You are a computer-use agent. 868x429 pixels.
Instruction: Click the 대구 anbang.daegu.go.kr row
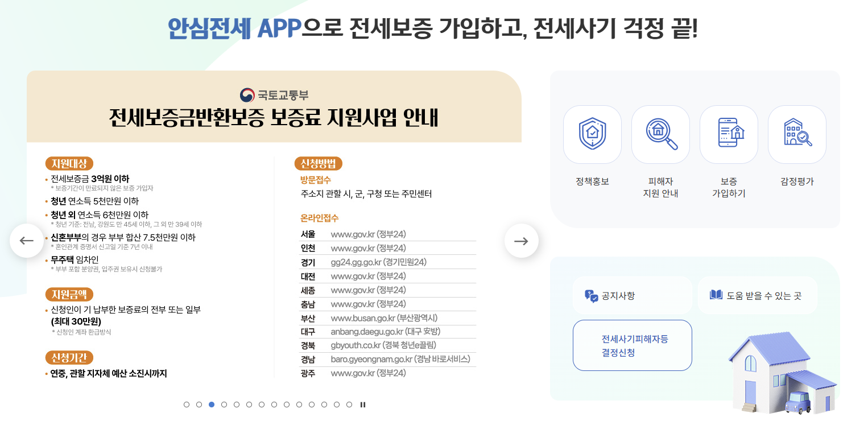[x=388, y=332]
